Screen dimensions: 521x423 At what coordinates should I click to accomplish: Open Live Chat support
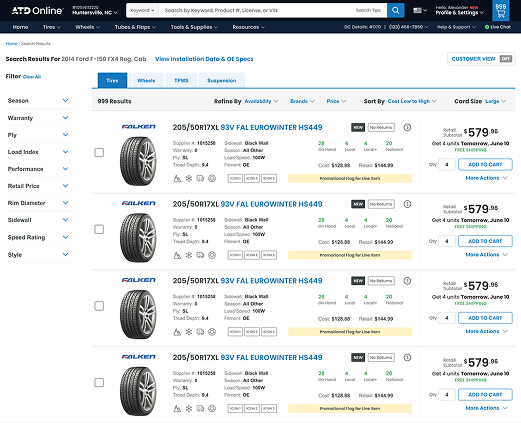tap(498, 27)
